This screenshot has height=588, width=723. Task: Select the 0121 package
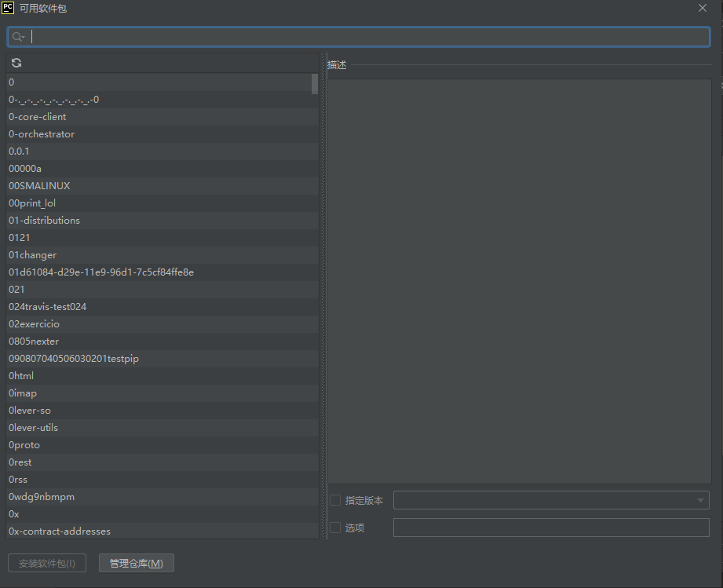click(162, 238)
